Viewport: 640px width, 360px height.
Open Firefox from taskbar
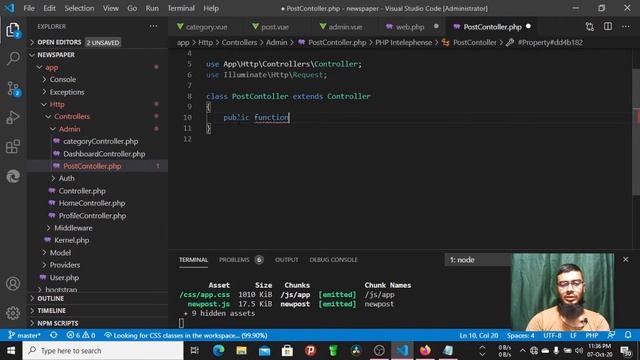(x=425, y=351)
